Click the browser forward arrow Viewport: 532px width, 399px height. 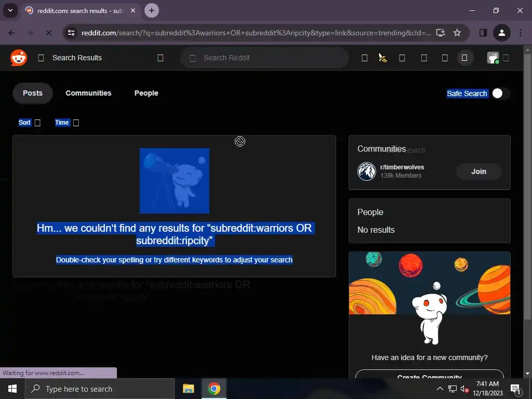[30, 33]
